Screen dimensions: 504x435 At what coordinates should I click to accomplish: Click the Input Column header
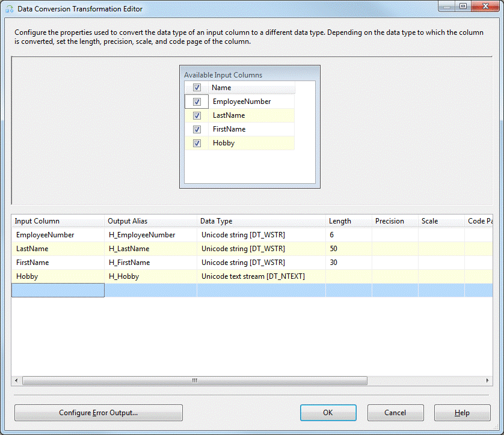[x=58, y=221]
